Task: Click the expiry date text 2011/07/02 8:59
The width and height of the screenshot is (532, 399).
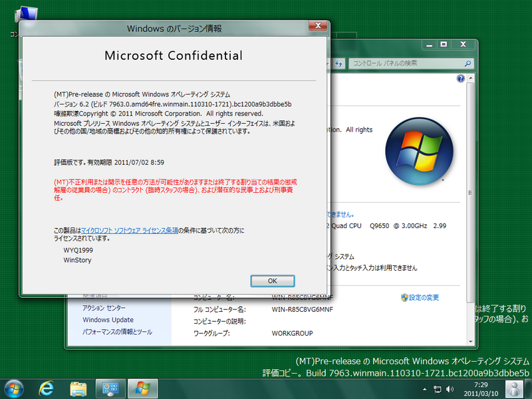Action: [x=139, y=162]
